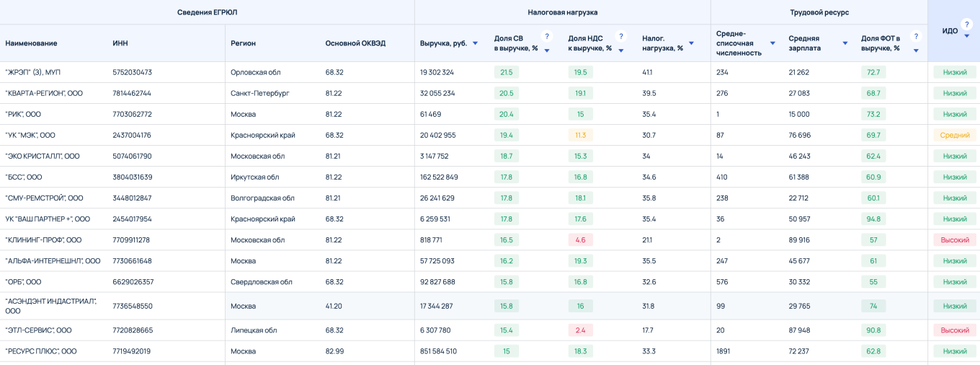Click revenue value 851 584 510
Viewport: 980px width, 365px height.
[439, 351]
